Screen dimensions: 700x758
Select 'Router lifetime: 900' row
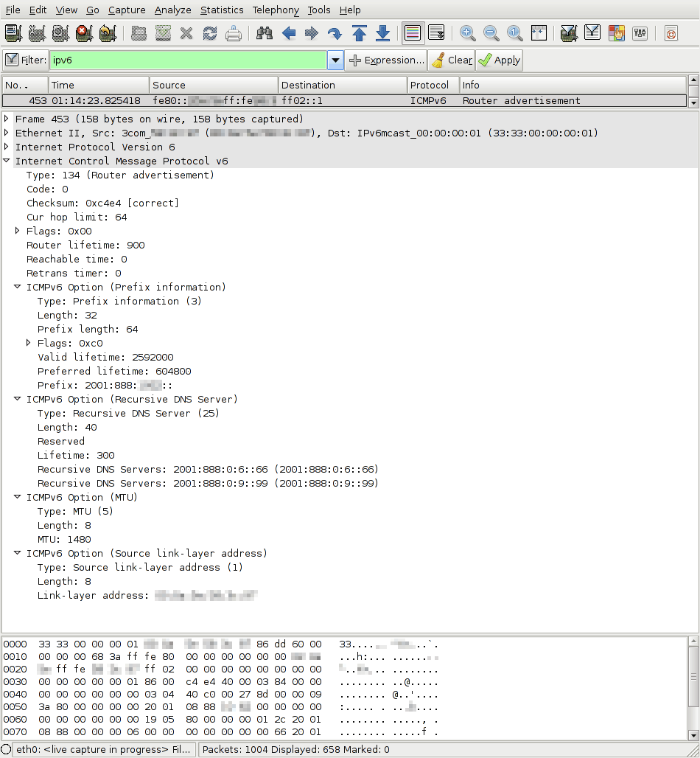(x=85, y=245)
